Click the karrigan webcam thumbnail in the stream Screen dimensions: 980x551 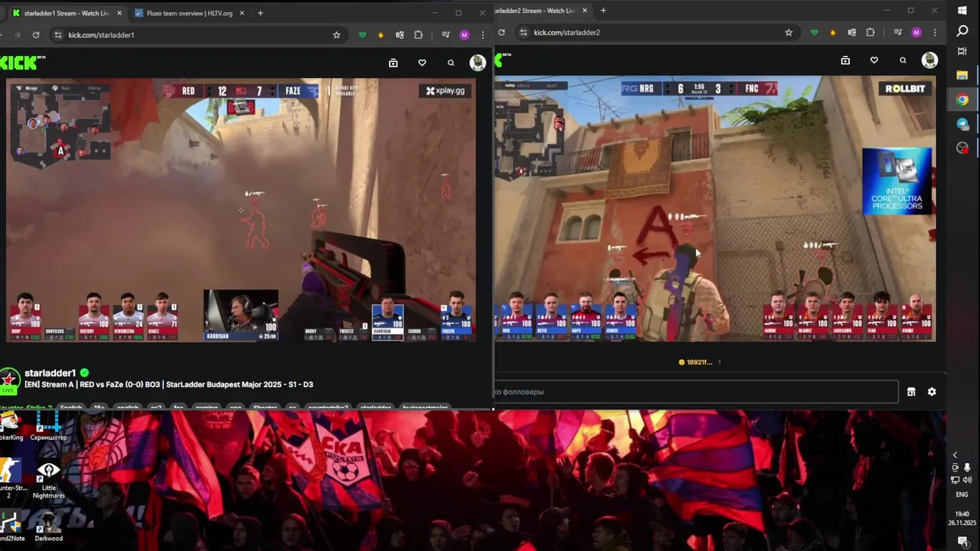pyautogui.click(x=241, y=314)
